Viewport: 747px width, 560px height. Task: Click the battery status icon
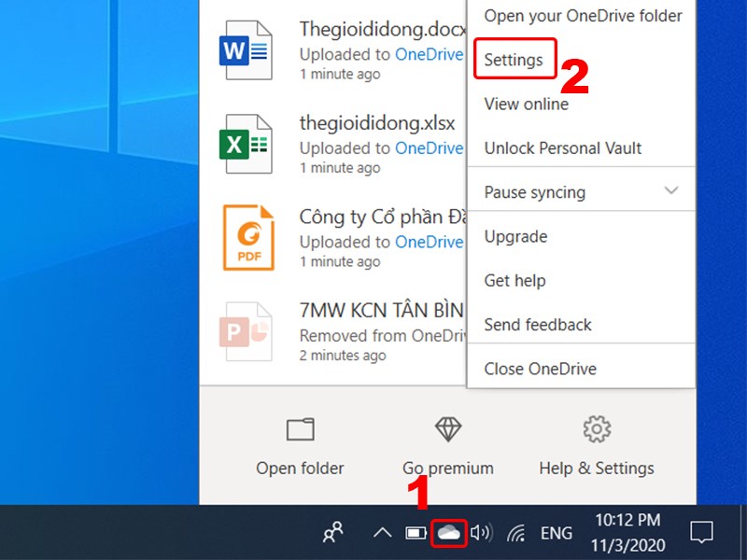(416, 533)
